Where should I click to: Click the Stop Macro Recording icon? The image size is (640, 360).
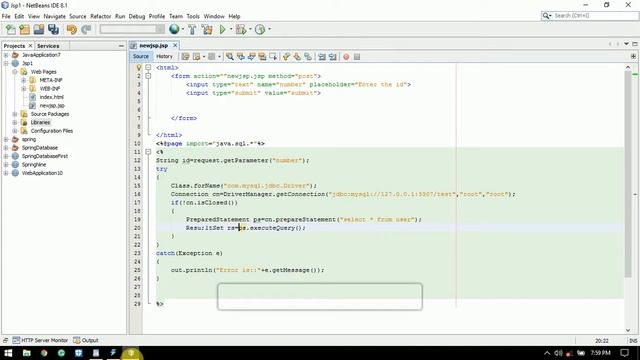(357, 57)
